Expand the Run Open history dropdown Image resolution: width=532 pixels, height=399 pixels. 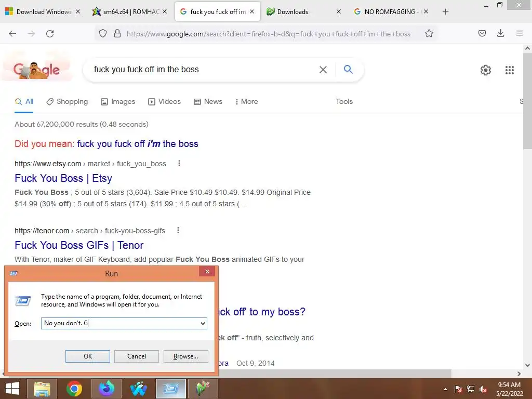203,323
